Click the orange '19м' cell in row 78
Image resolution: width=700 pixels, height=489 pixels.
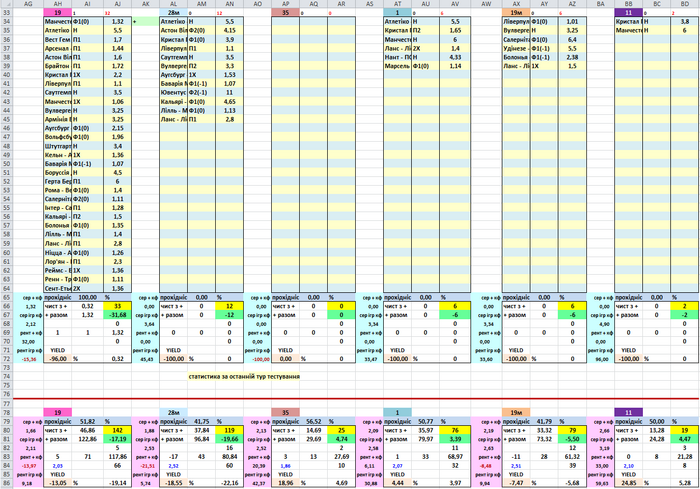[x=516, y=412]
